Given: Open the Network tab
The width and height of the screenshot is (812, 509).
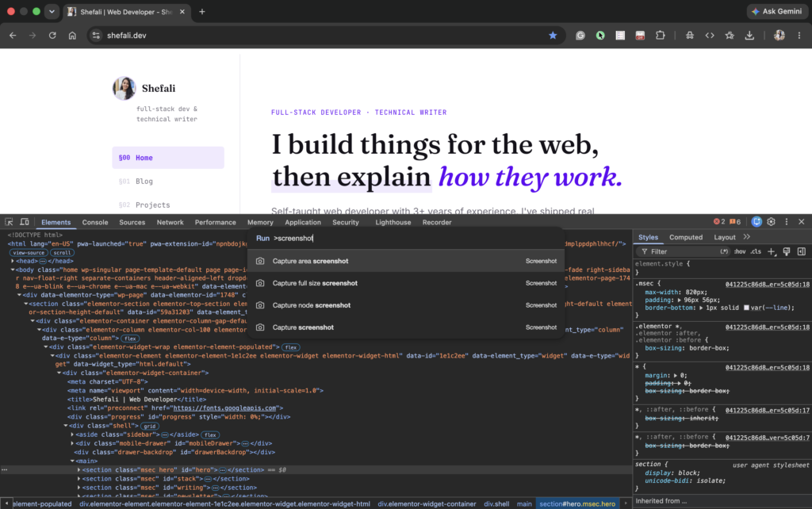Looking at the screenshot, I should (x=170, y=222).
